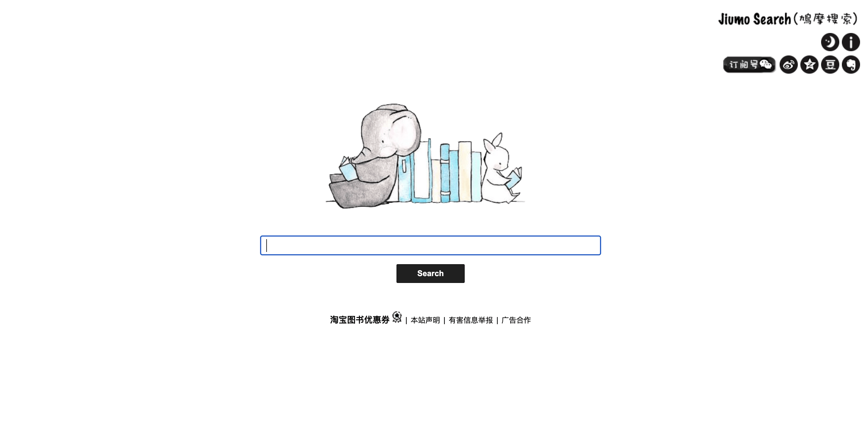This screenshot has width=868, height=422.
Task: Click the favorites star icon
Action: point(809,65)
